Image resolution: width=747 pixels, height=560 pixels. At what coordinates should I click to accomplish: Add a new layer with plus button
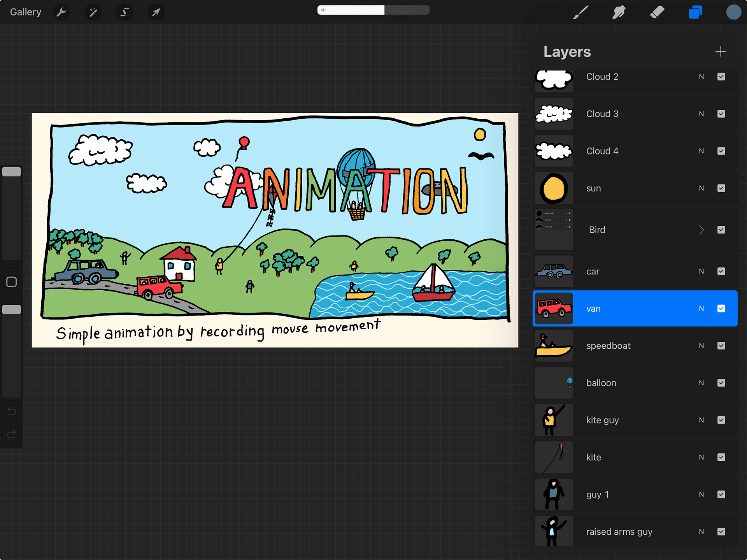tap(721, 51)
